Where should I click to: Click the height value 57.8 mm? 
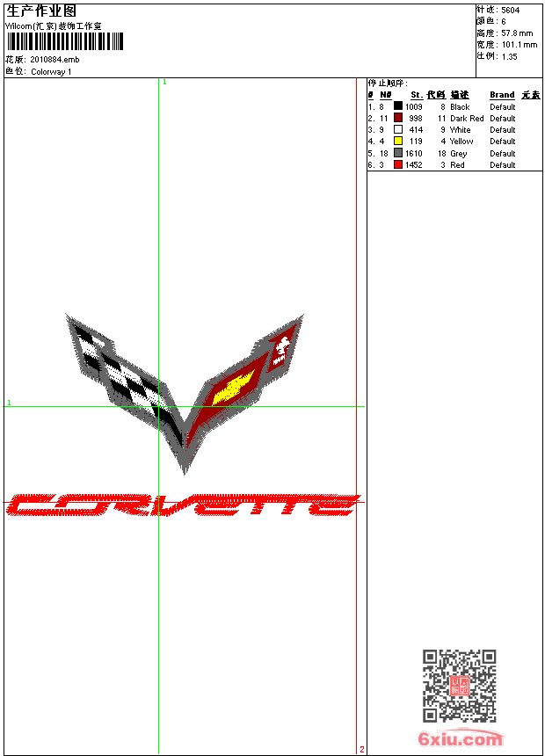(517, 33)
